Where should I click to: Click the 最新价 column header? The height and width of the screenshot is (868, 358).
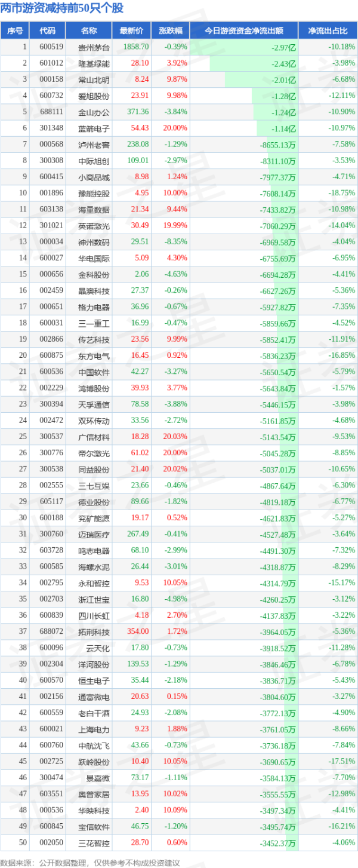coord(131,30)
